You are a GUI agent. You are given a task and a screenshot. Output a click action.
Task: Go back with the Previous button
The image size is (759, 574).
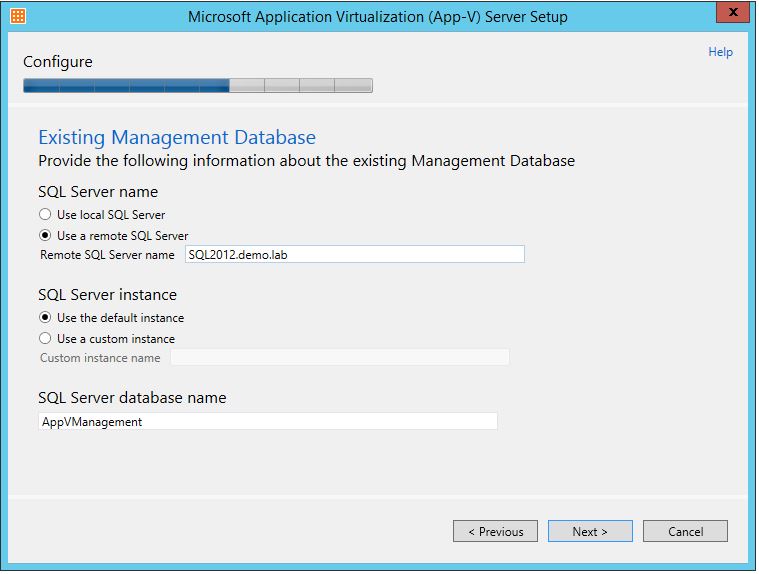pyautogui.click(x=495, y=531)
